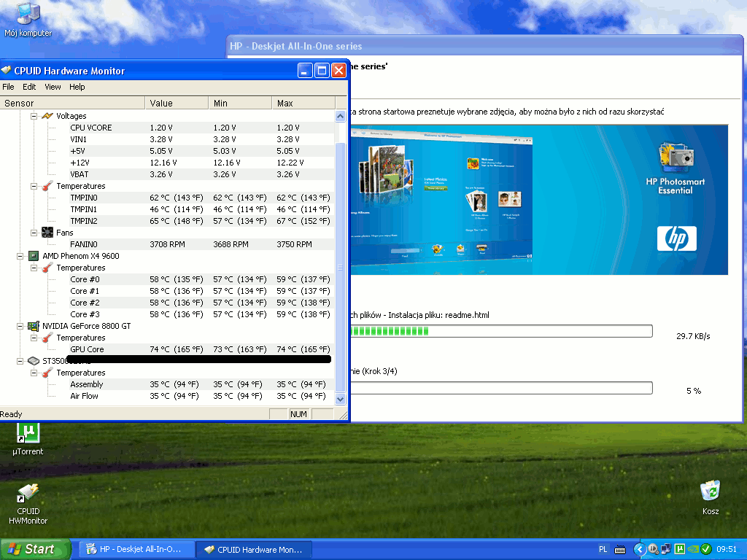Select the CPUID HWMonitor desktop shortcut
This screenshot has width=747, height=560.
tap(28, 504)
